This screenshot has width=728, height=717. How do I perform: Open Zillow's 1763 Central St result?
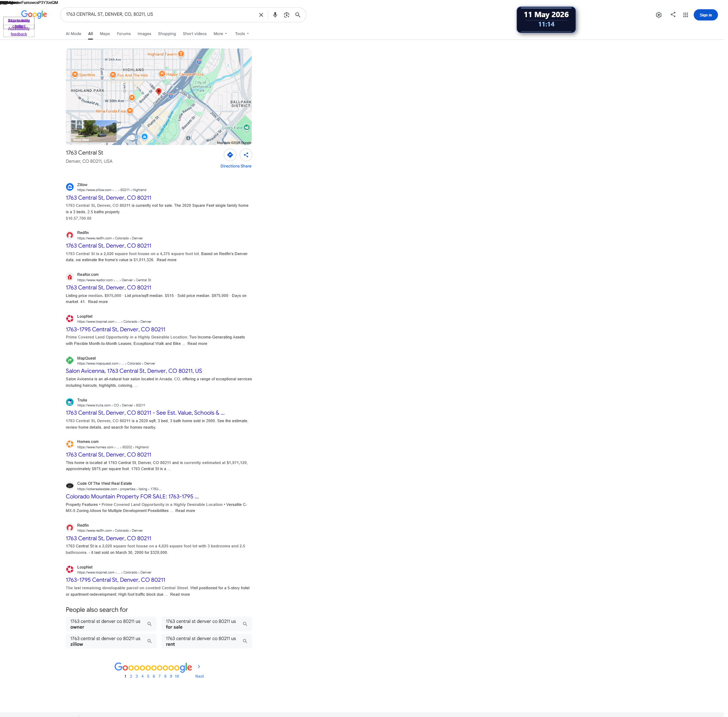click(x=108, y=198)
